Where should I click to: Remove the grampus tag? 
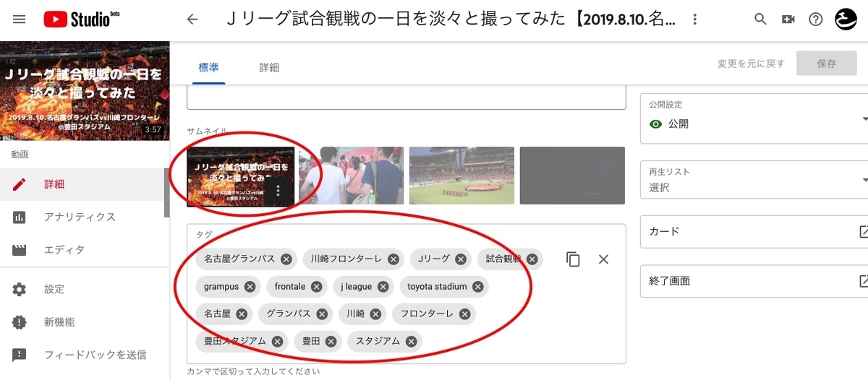pos(250,287)
